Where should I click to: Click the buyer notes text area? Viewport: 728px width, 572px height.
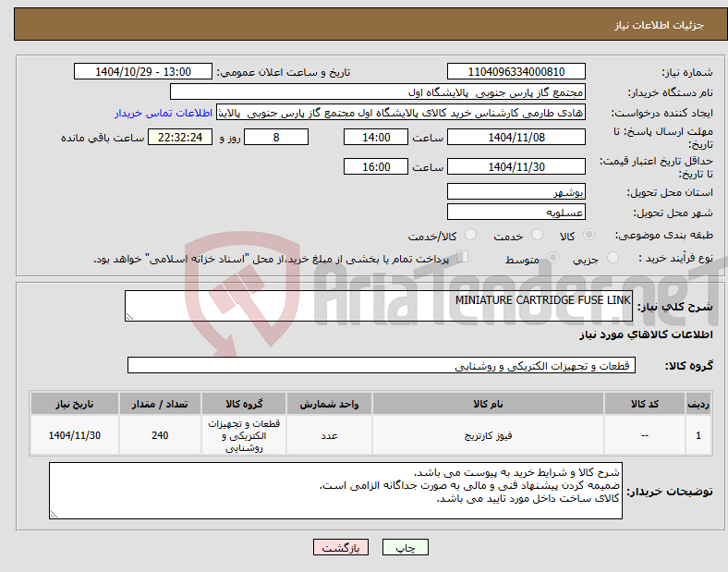[x=335, y=491]
